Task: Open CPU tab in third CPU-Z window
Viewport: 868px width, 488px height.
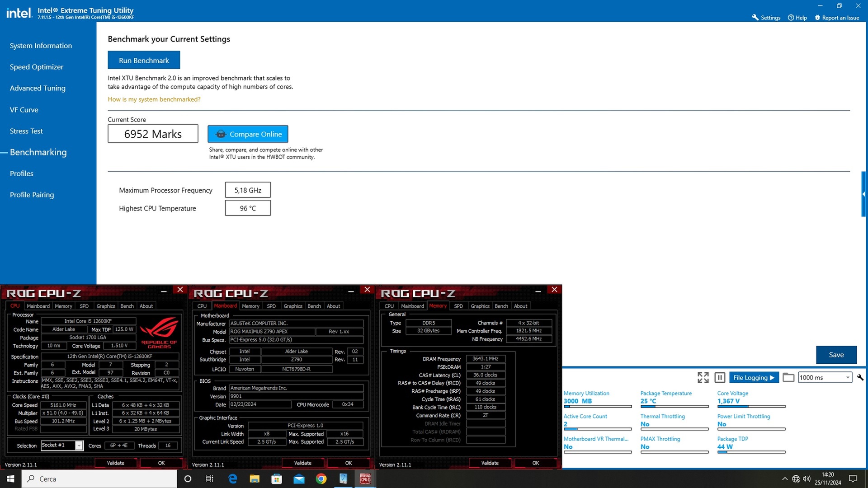Action: 389,306
